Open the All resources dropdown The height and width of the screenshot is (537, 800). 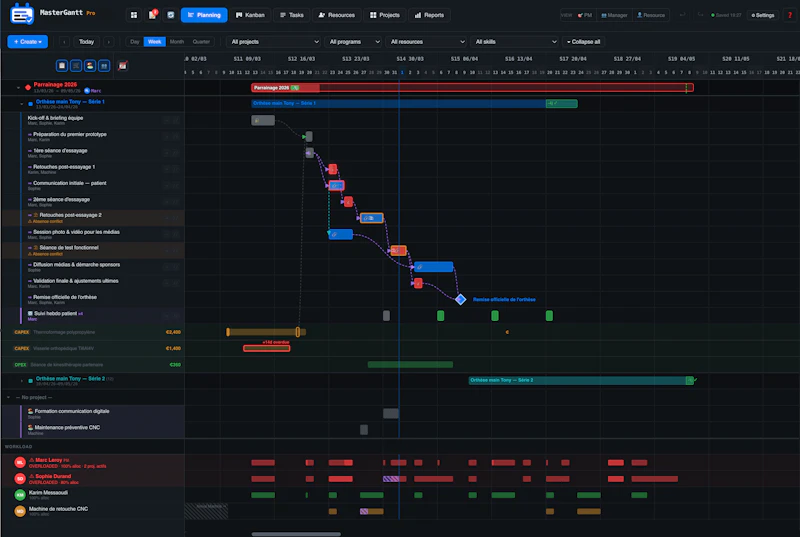coord(427,42)
